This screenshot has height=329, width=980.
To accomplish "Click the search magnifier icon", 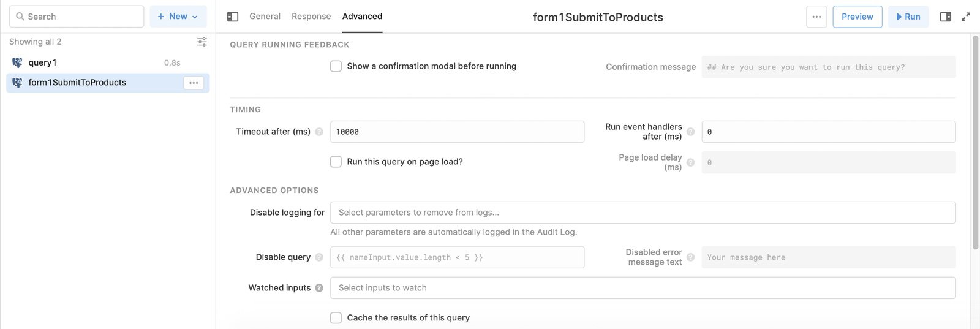I will [x=20, y=17].
